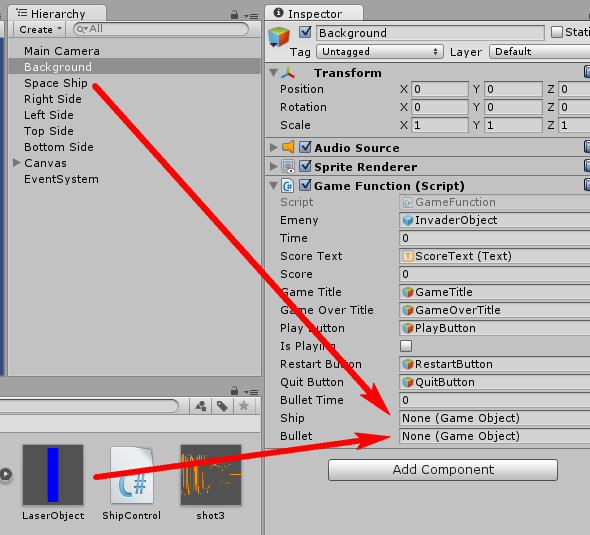Open the Hierarchy panel options menu icon
Screen dimensions: 590x535
click(x=251, y=16)
